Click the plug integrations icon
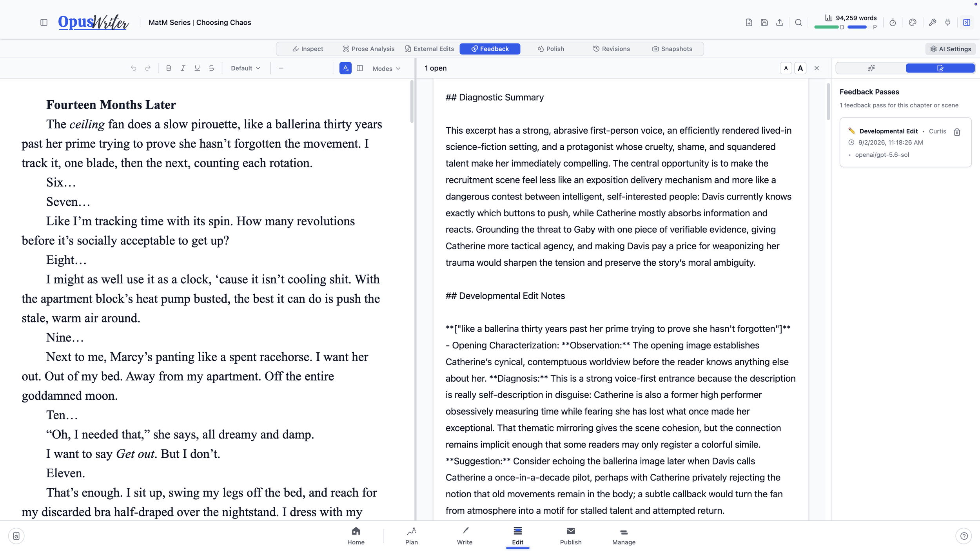This screenshot has width=980, height=551. pyautogui.click(x=948, y=23)
